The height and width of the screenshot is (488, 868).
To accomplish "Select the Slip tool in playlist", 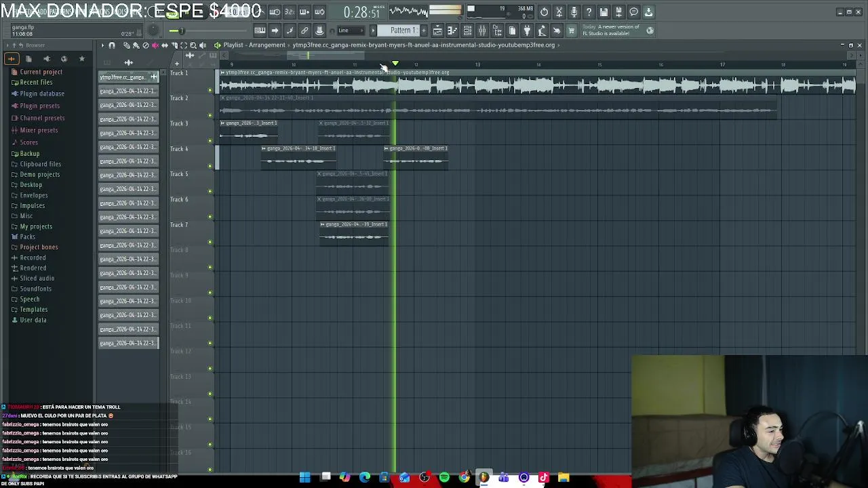I will click(x=164, y=45).
